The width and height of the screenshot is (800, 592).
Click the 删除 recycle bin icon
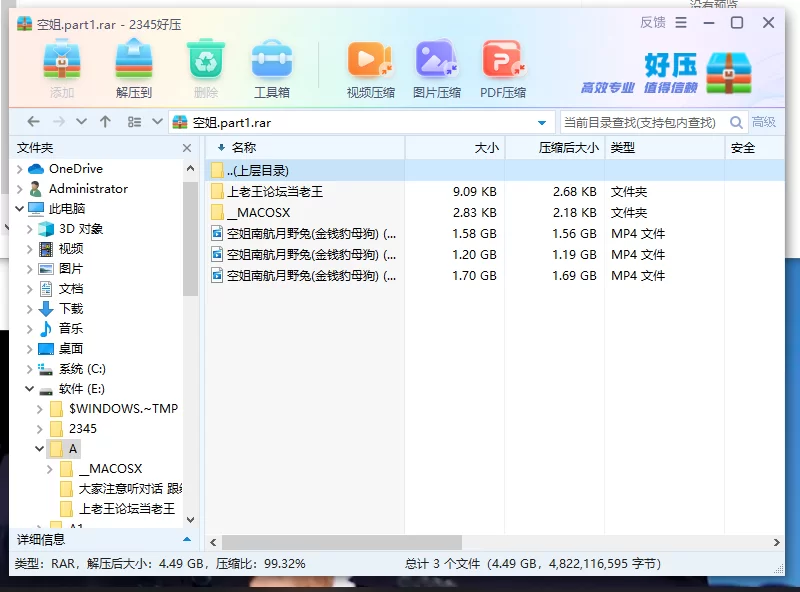(206, 59)
